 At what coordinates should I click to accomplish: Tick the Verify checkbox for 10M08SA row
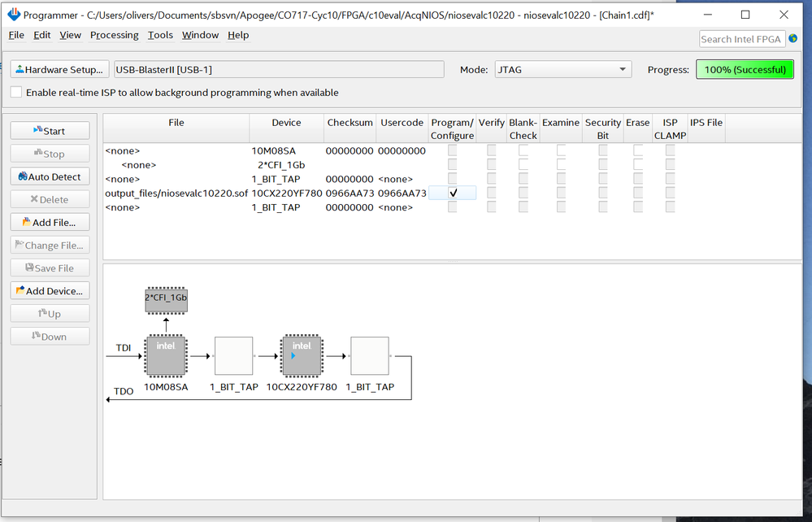point(491,150)
